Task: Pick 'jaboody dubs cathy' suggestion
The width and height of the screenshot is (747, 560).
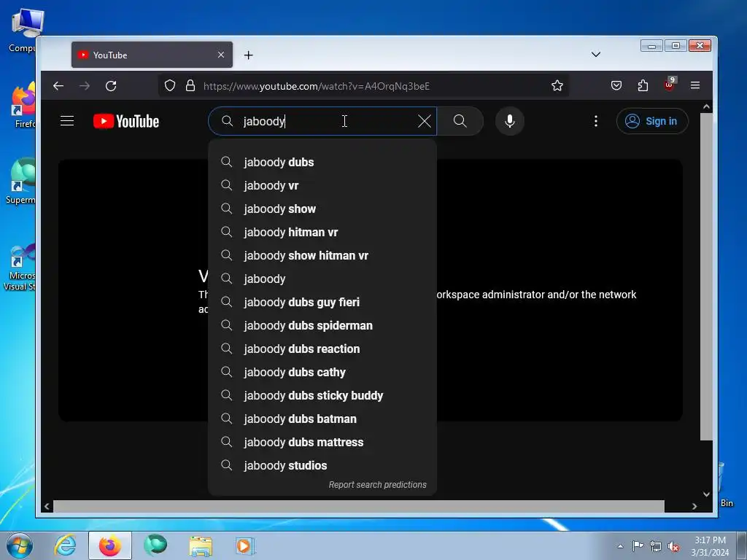Action: [x=322, y=372]
